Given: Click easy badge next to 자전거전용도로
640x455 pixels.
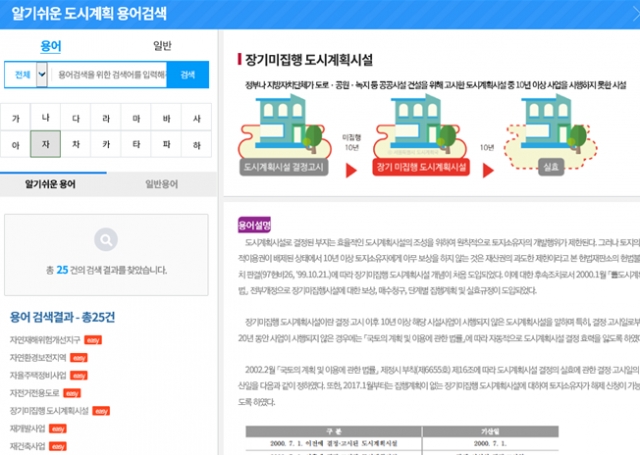Looking at the screenshot, I should (72, 393).
